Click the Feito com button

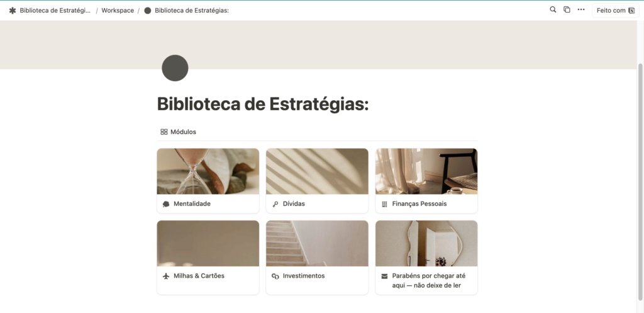click(616, 11)
